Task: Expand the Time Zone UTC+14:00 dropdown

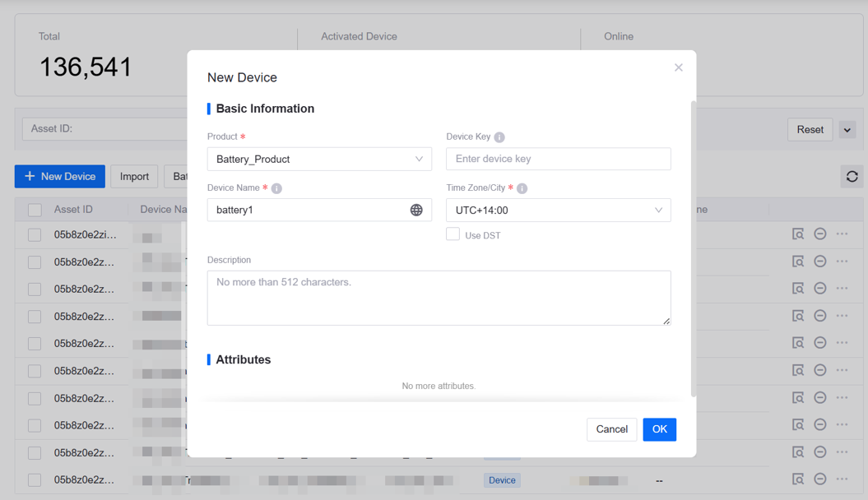Action: (x=558, y=211)
